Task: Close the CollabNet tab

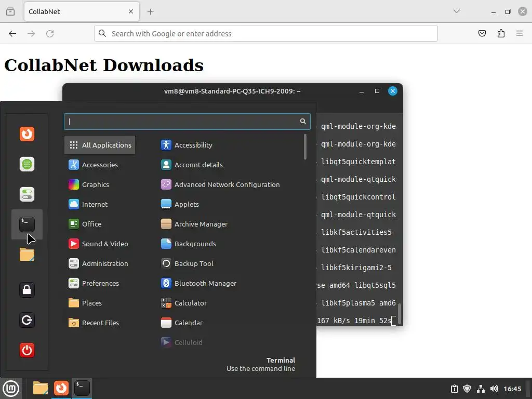Action: (131, 11)
